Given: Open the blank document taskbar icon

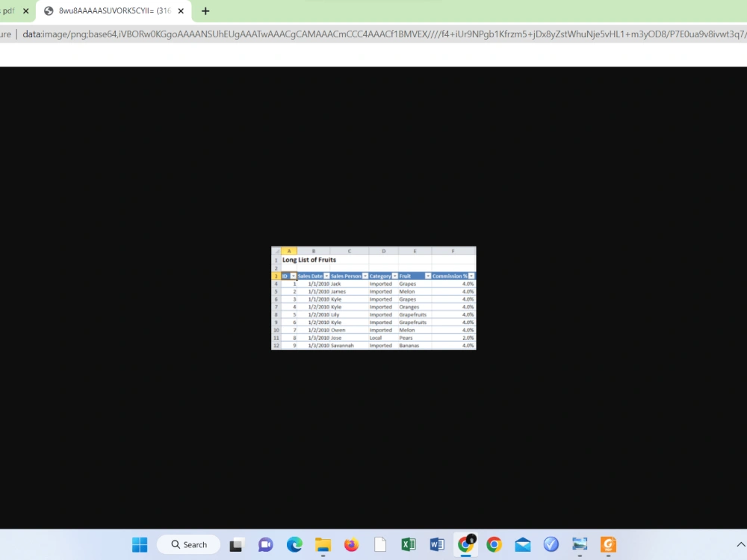Looking at the screenshot, I should pos(380,544).
